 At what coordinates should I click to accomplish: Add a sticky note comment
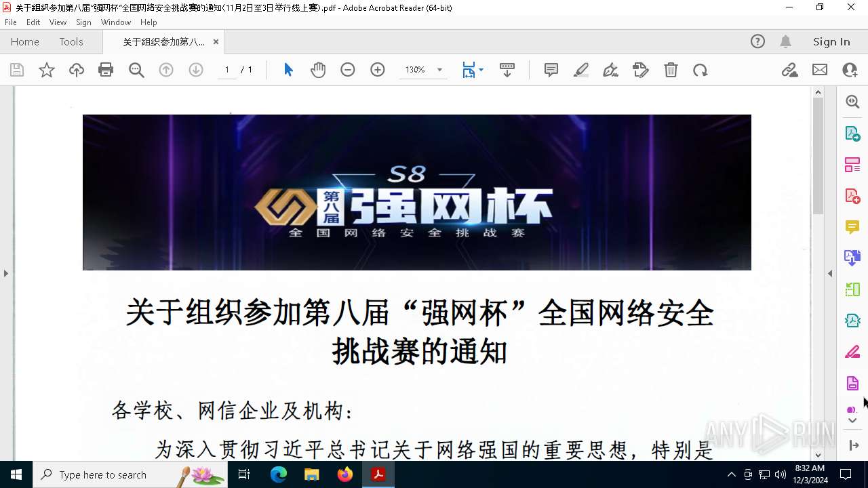point(551,70)
